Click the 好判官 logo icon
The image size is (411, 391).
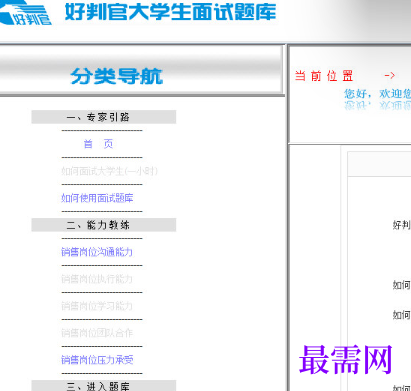pos(26,13)
